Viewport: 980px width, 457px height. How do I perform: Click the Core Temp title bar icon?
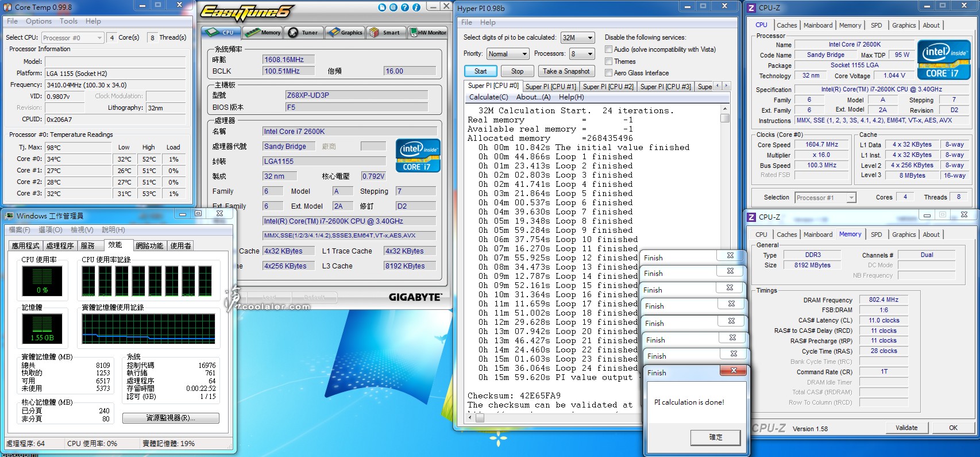[7, 7]
